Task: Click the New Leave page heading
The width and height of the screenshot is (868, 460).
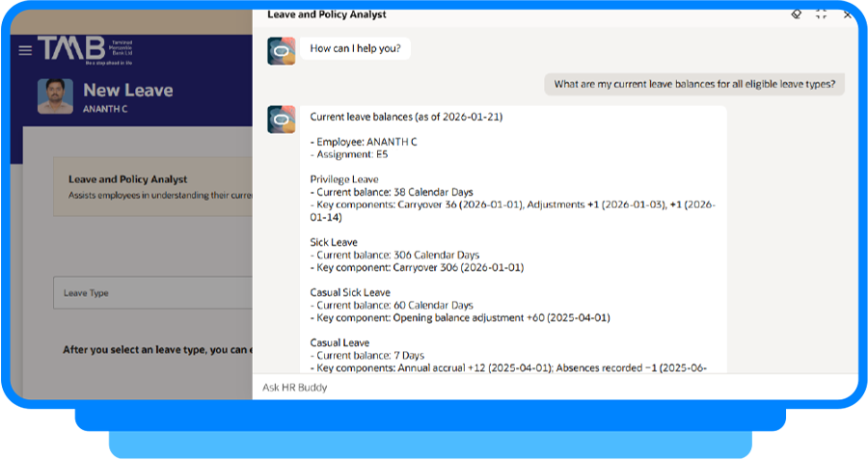Action: [x=127, y=91]
